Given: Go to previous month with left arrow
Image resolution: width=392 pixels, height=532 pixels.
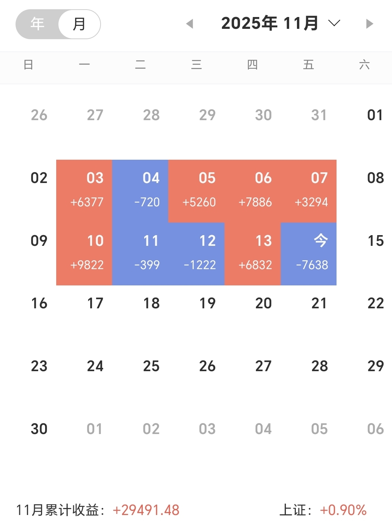Looking at the screenshot, I should [x=190, y=24].
